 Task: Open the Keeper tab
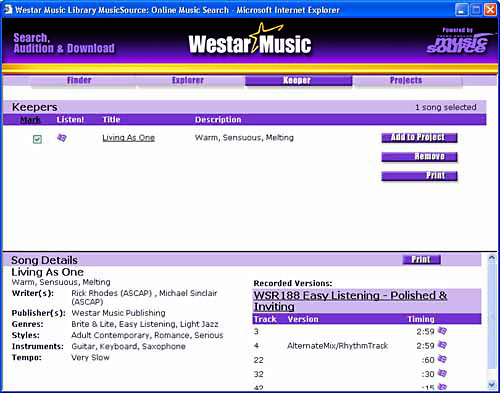tap(298, 81)
